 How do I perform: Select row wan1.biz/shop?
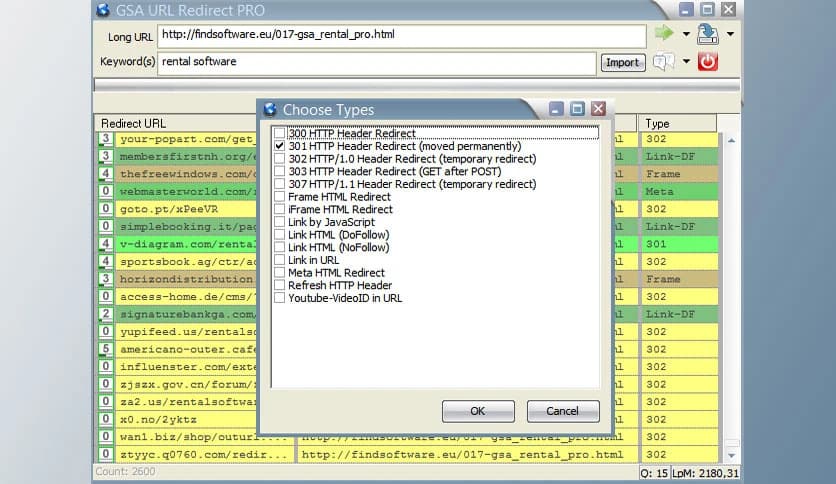[204, 437]
